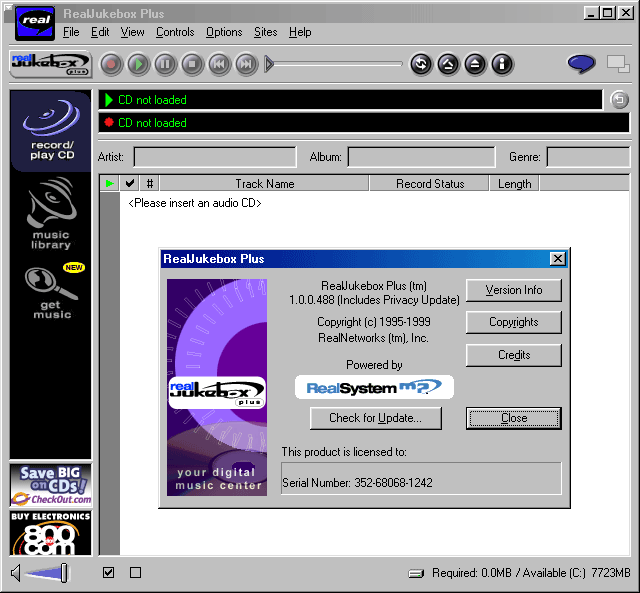
Task: Minimize the RealJukebox Plus window
Action: [x=591, y=13]
